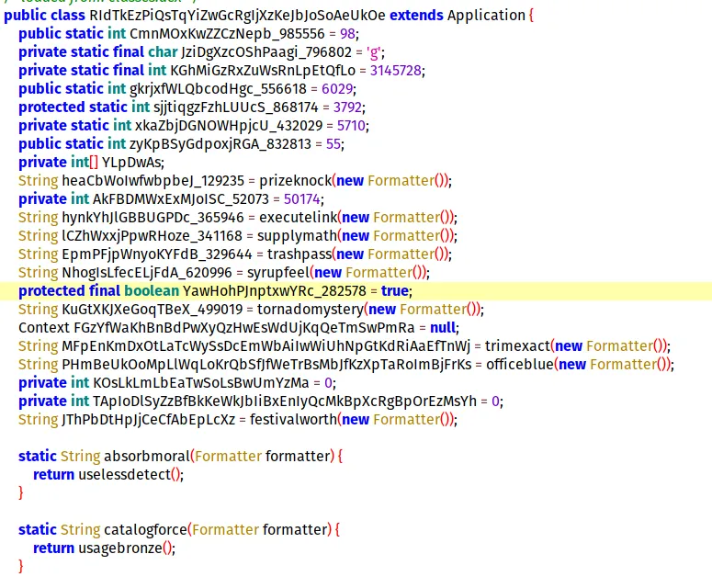Click the officeblue method call
This screenshot has width=712, height=588.
point(517,364)
